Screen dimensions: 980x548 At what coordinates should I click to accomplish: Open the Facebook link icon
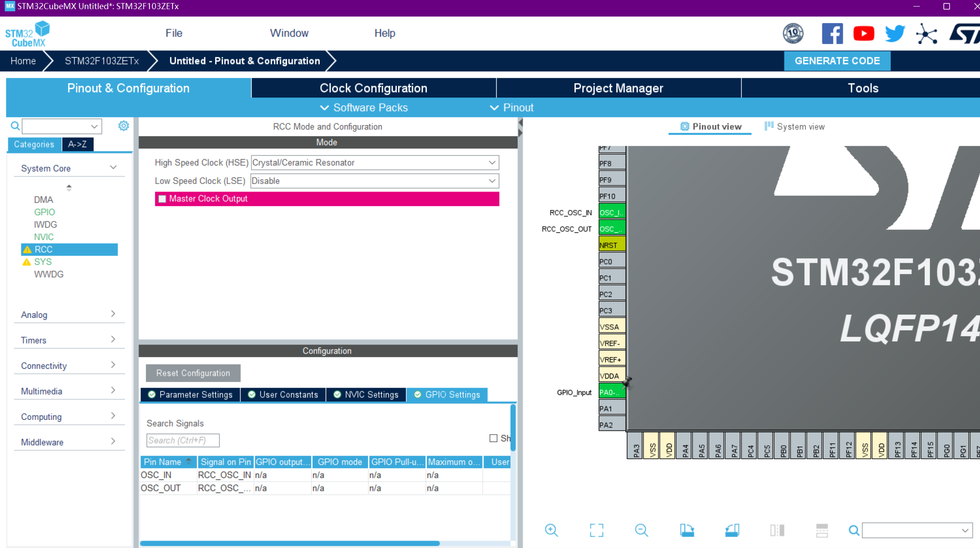point(832,34)
